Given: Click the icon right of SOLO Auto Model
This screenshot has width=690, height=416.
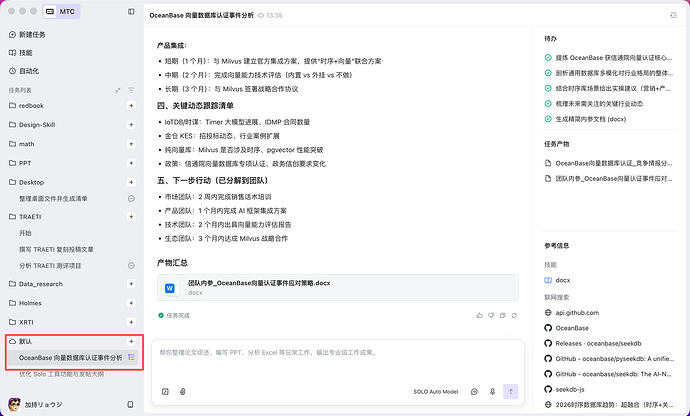Looking at the screenshot, I should click(474, 391).
